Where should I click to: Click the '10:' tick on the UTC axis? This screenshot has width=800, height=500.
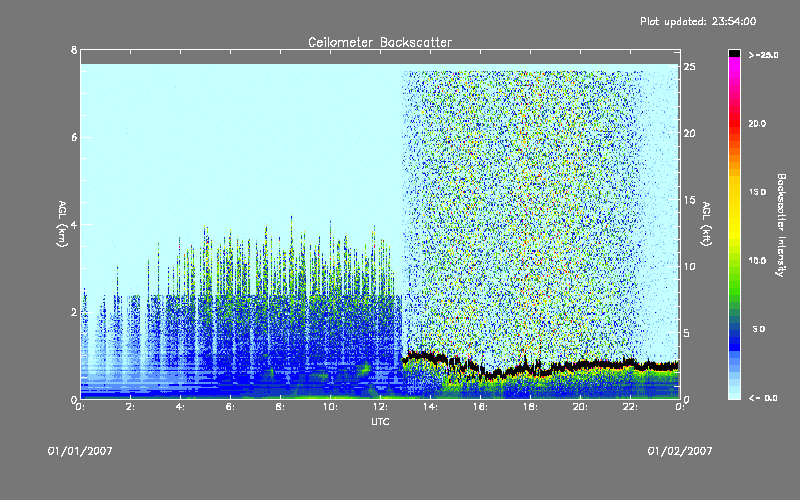coord(330,407)
